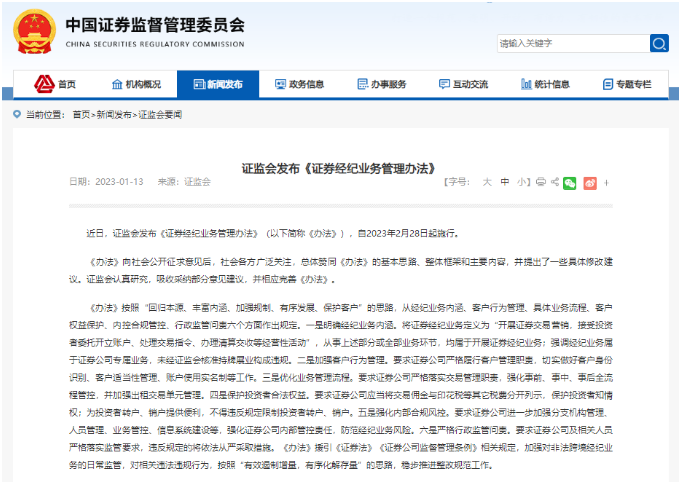Open the 统计信息 tab

545,84
